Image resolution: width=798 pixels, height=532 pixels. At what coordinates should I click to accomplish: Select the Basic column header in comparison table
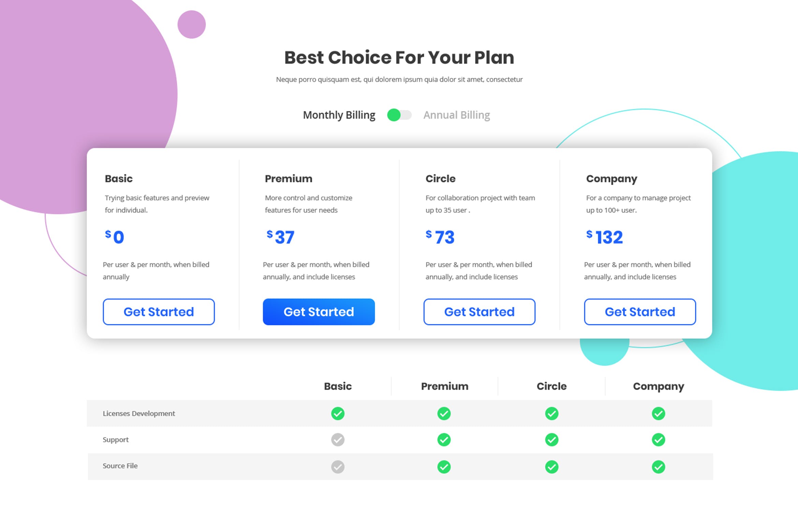click(338, 386)
